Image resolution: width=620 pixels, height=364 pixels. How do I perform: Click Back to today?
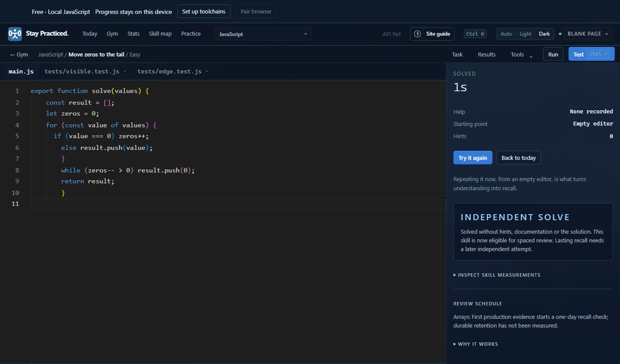(519, 158)
